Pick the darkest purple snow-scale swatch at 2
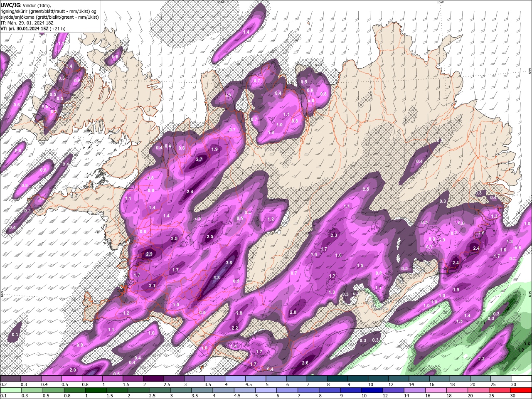Image resolution: width=532 pixels, height=399 pixels. [x=153, y=379]
